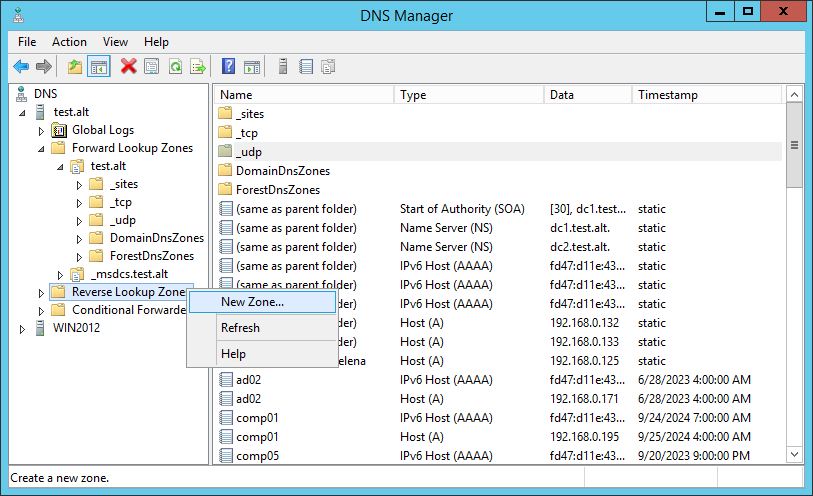The width and height of the screenshot is (813, 496).
Task: Collapse the Forward Lookup Zones node
Action: click(x=41, y=148)
